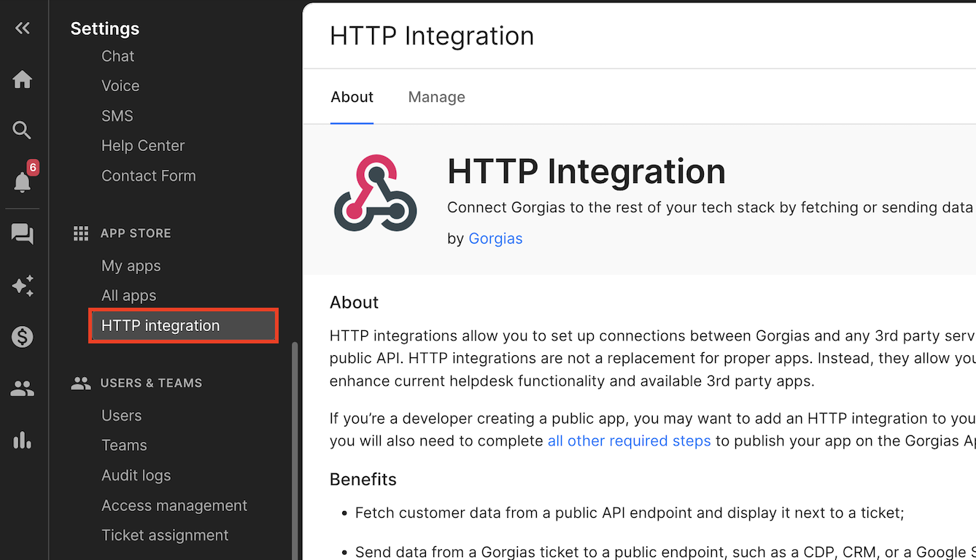The image size is (976, 560).
Task: Open the tickets chat bubbles icon
Action: coord(23,234)
